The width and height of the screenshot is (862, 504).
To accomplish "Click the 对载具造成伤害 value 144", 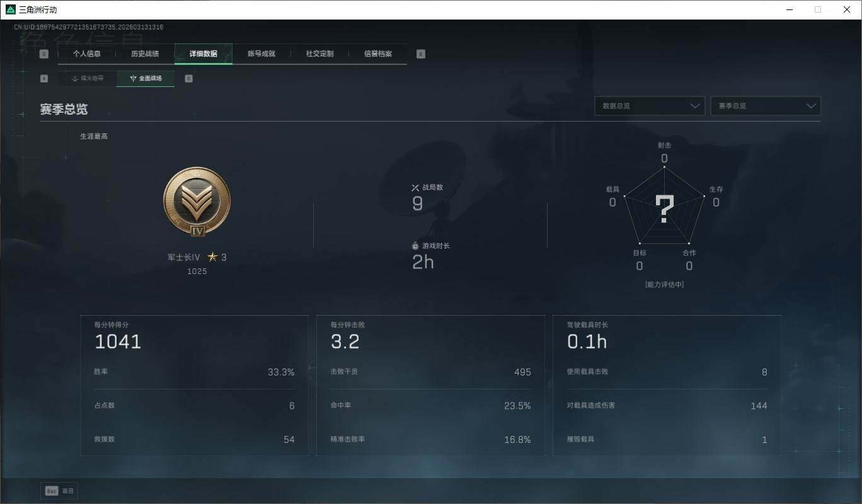I will click(759, 406).
